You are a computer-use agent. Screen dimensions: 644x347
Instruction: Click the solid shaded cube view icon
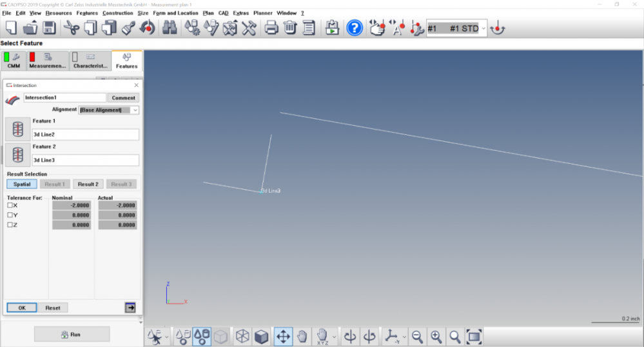(261, 337)
